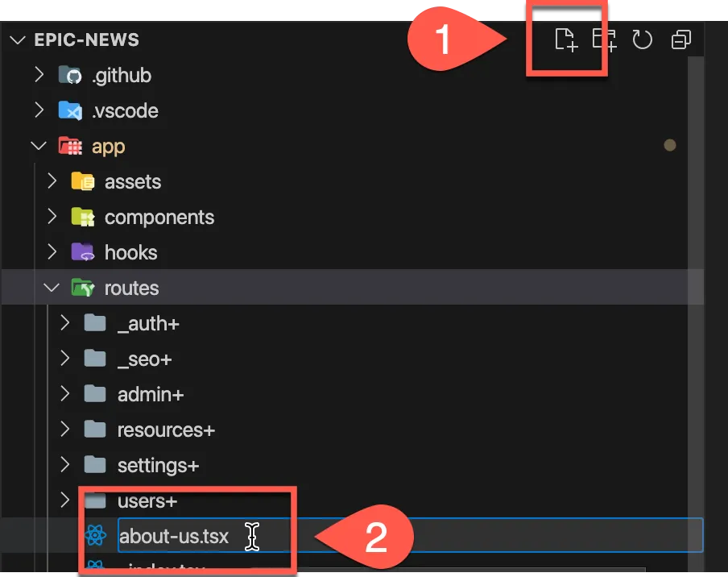
Task: Click the admin+ folder icon
Action: pos(95,393)
